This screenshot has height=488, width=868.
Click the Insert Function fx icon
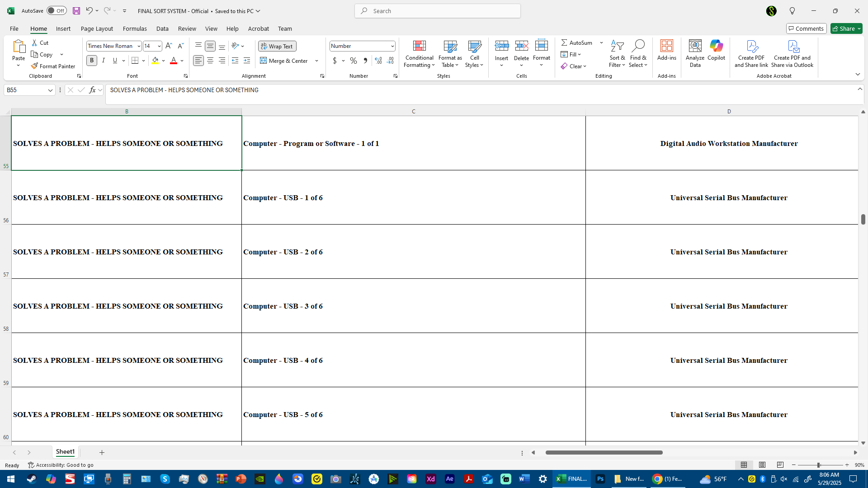[x=92, y=90]
